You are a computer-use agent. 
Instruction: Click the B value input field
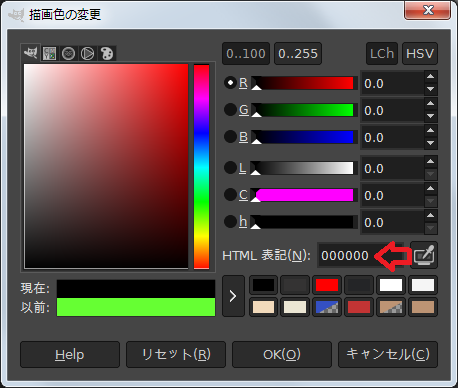tap(392, 137)
